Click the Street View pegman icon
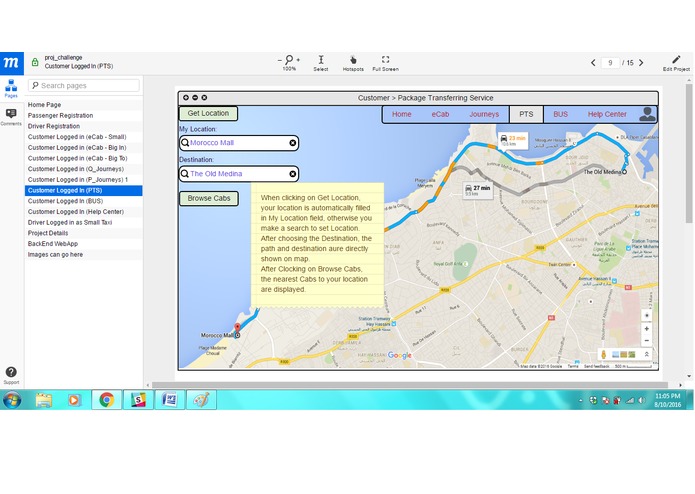The width and height of the screenshot is (695, 494). (x=603, y=354)
